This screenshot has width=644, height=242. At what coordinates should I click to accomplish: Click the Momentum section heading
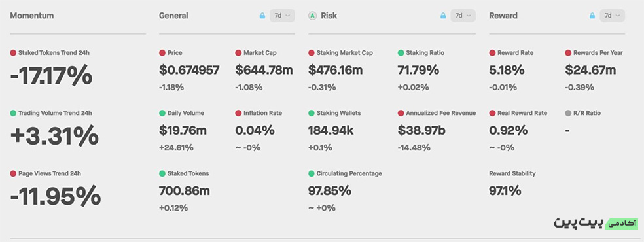click(x=32, y=16)
